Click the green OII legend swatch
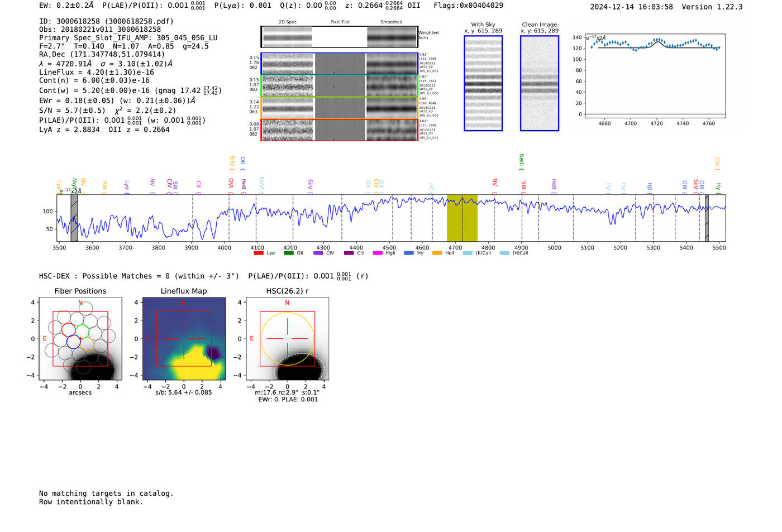 (288, 253)
